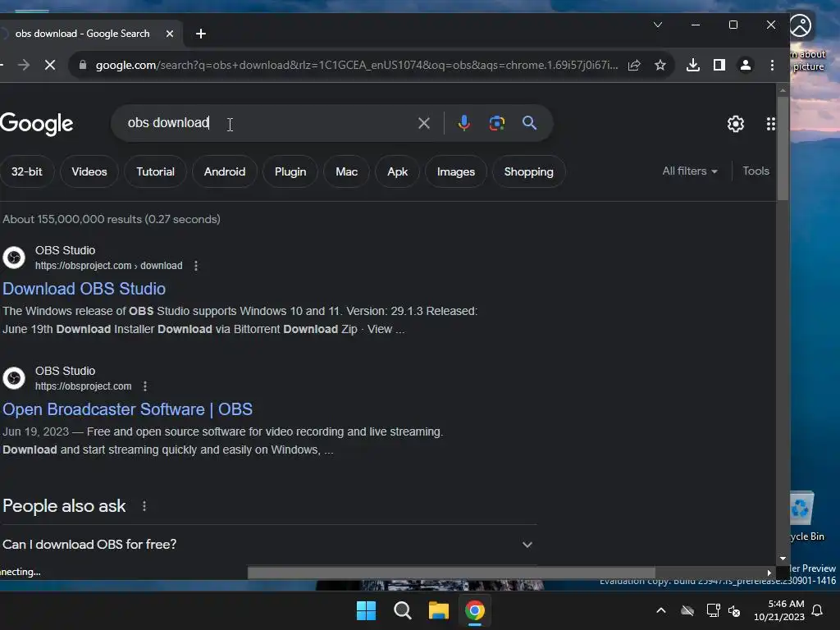Image resolution: width=840 pixels, height=630 pixels.
Task: Open the network status tray icon
Action: tap(713, 610)
